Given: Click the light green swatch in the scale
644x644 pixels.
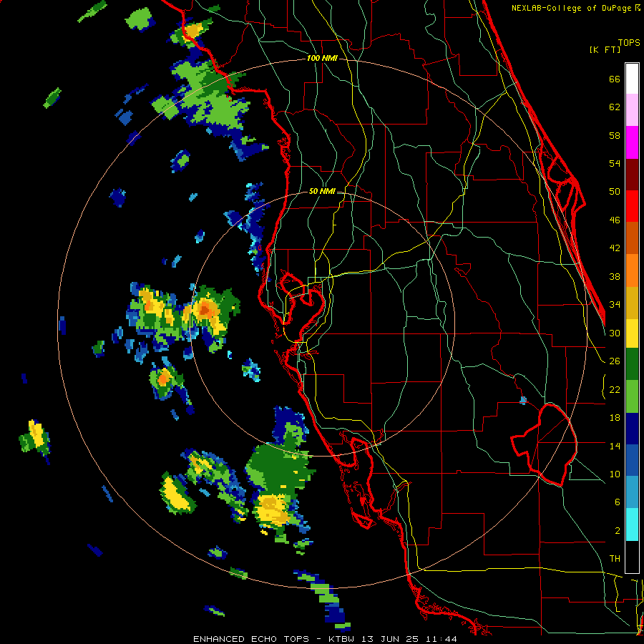Looking at the screenshot, I should [632, 396].
